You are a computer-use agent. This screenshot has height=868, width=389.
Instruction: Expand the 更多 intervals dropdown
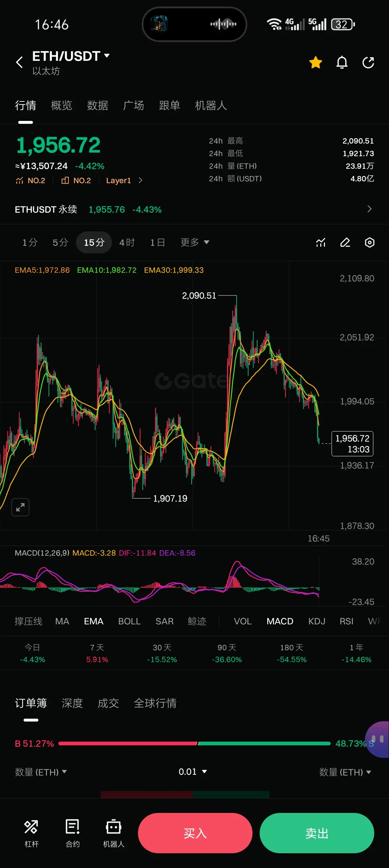(195, 243)
